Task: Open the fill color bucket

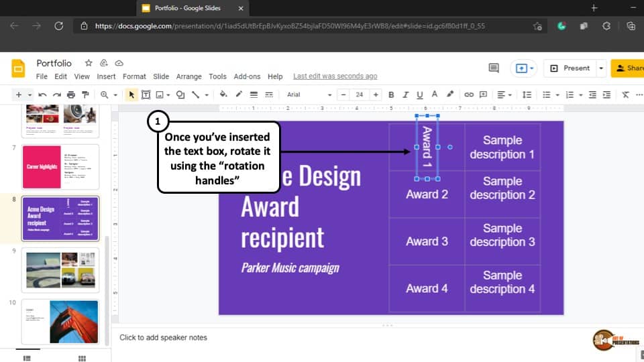Action: click(x=223, y=95)
